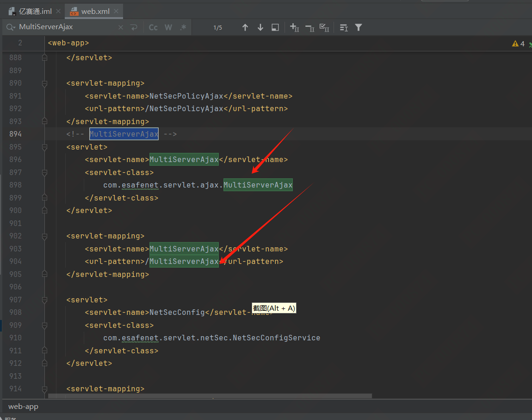This screenshot has width=532, height=420.
Task: Unselect the current occurrence
Action: [x=310, y=28]
